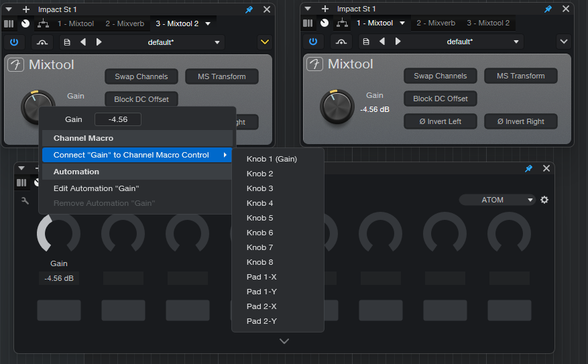Screen dimensions: 588x364
Task: Open the macro settings gear icon
Action: (x=544, y=200)
